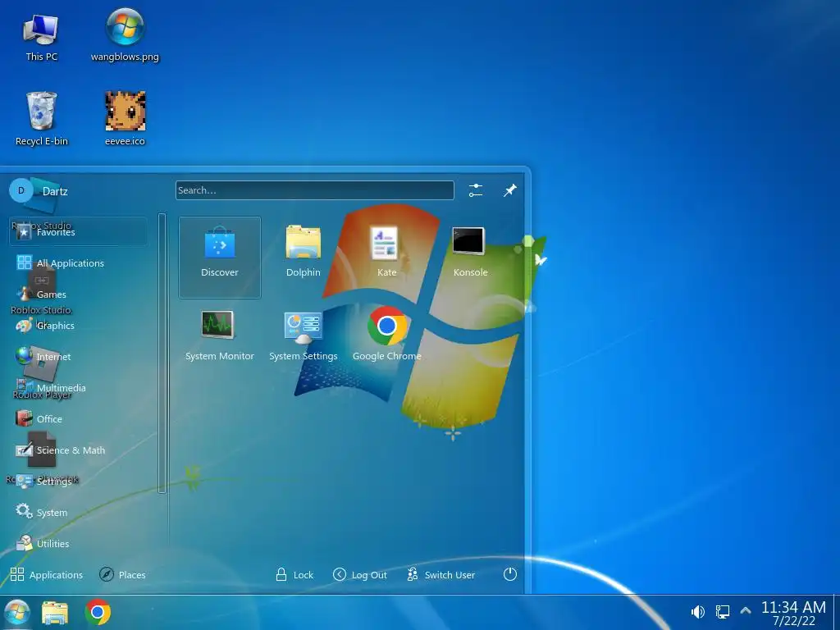
Task: Click the category list scrollbar
Action: click(162, 353)
